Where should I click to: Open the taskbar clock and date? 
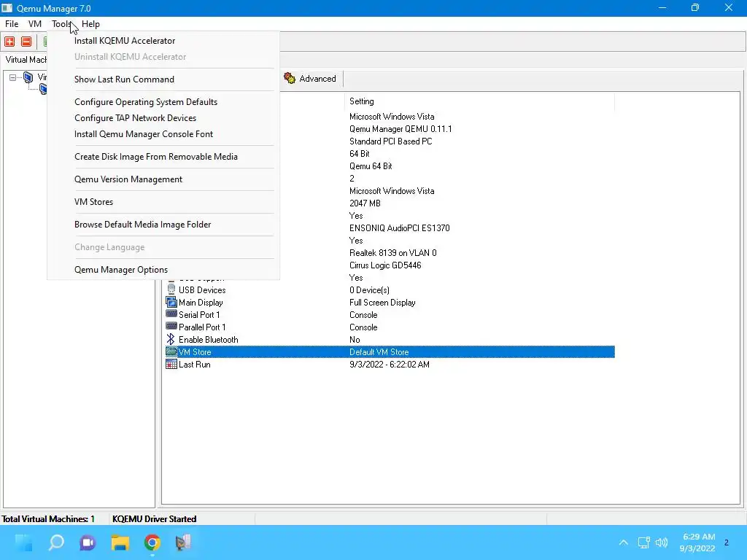[x=698, y=542]
